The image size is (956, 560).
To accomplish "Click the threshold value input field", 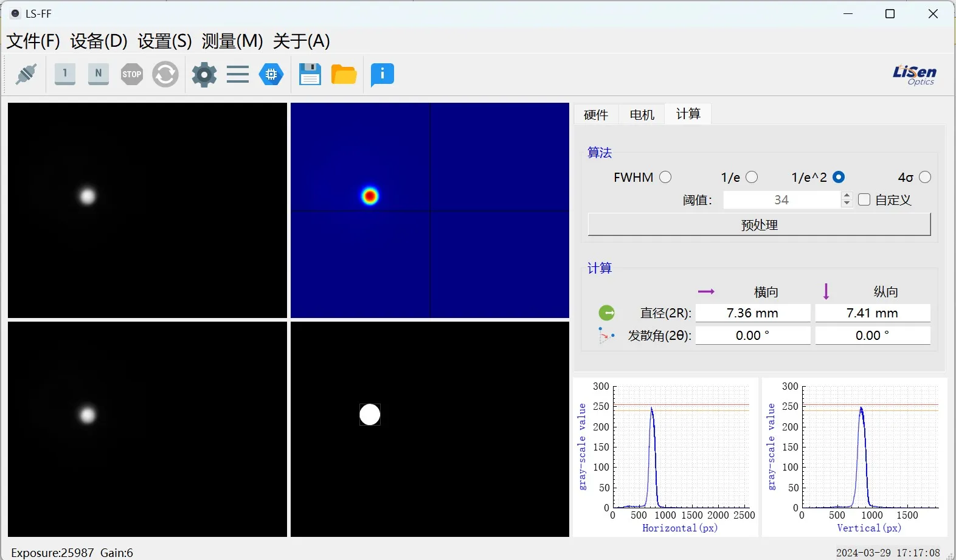I will (781, 199).
